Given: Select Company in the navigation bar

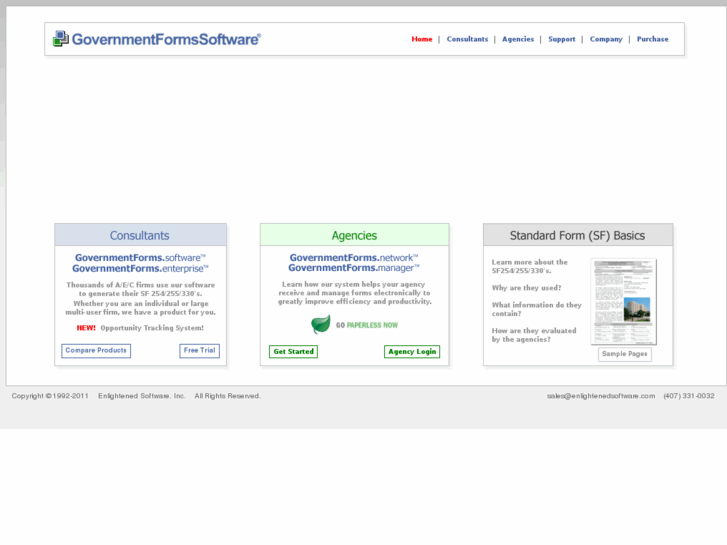Looking at the screenshot, I should point(606,39).
